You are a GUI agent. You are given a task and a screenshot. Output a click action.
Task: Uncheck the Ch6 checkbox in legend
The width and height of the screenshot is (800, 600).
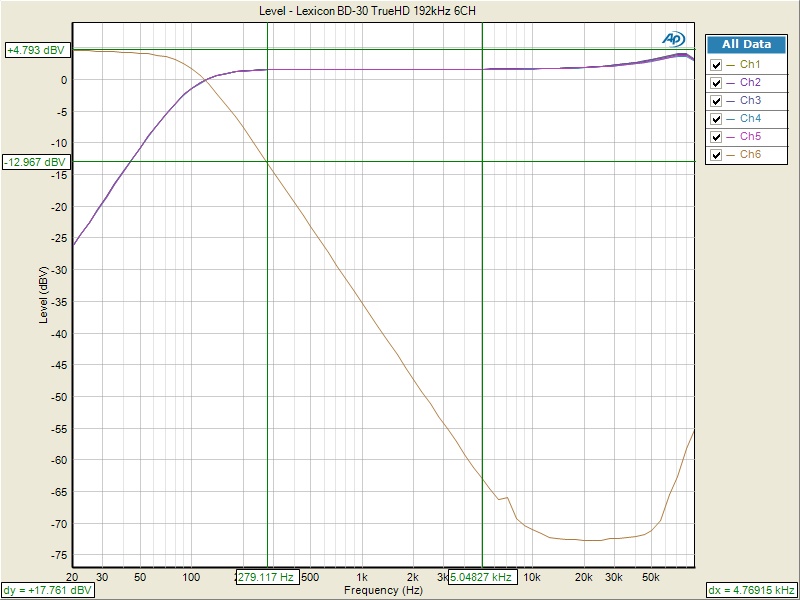(715, 155)
